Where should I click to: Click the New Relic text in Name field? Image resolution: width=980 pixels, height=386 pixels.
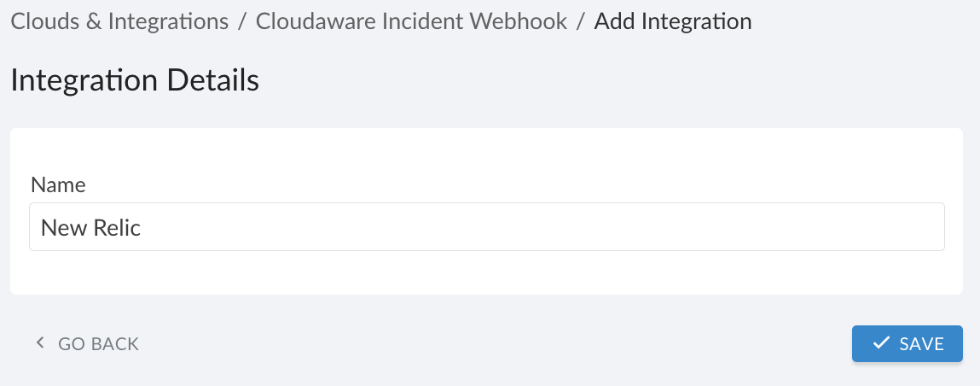90,227
